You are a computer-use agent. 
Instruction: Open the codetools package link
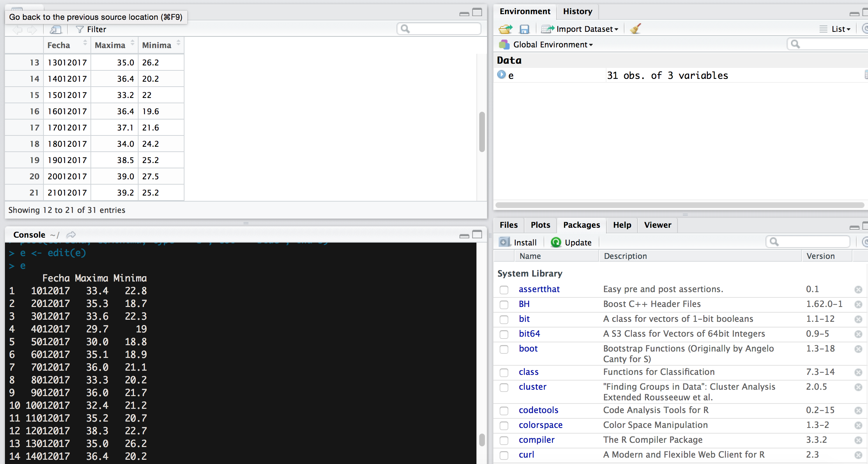(x=538, y=410)
